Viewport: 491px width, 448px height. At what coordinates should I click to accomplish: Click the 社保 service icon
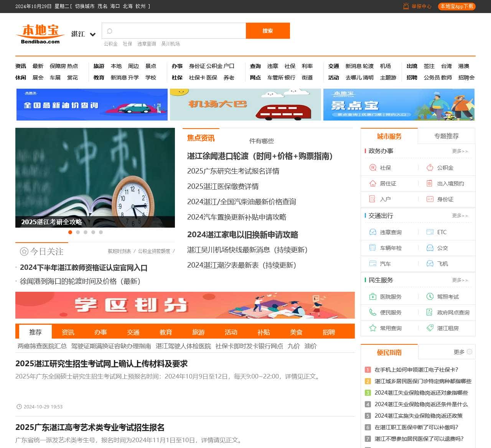(x=372, y=167)
